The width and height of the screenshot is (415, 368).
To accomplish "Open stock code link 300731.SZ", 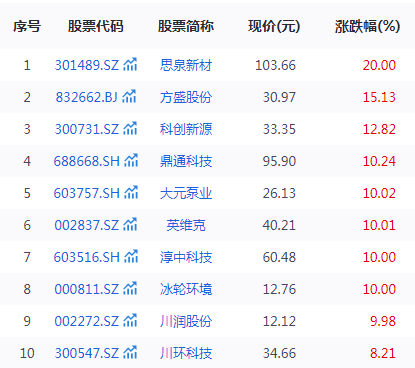I will pos(87,129).
